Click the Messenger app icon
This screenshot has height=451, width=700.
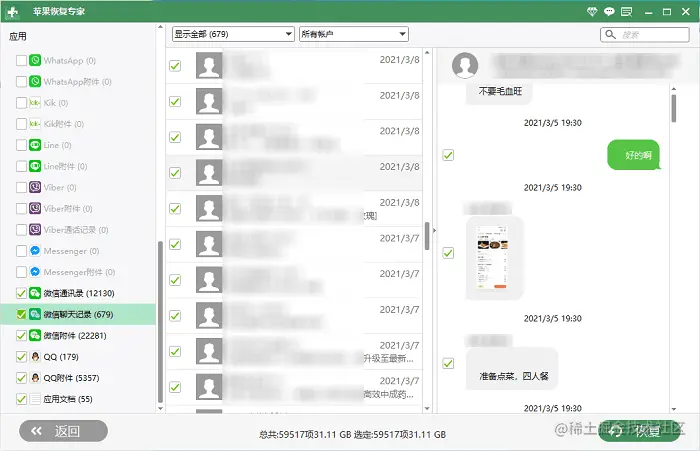[x=35, y=251]
